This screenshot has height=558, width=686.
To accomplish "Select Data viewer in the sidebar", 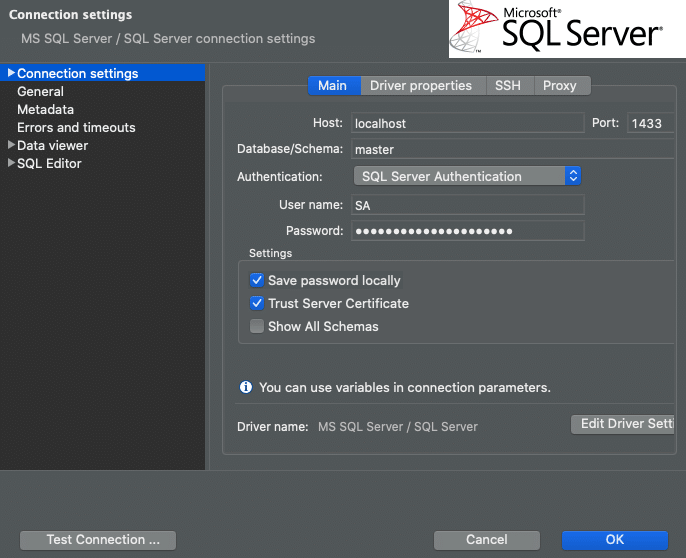I will [52, 145].
